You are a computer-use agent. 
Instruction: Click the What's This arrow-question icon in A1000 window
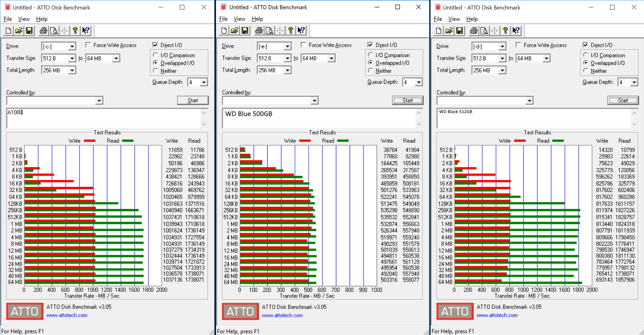point(86,31)
